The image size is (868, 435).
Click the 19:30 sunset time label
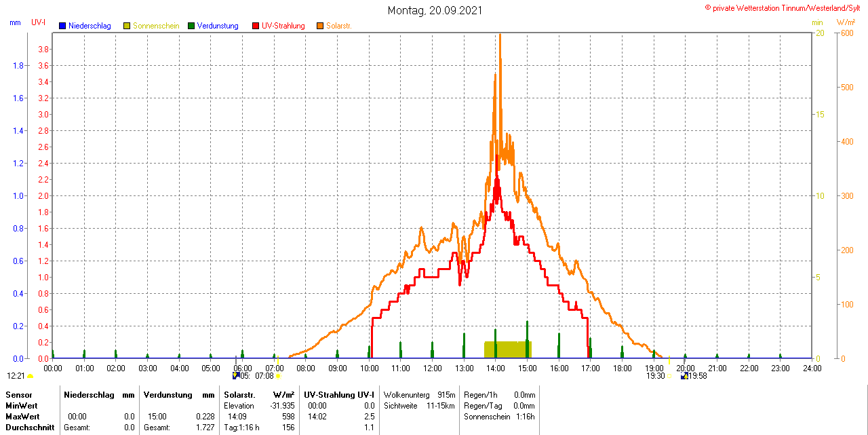(x=655, y=376)
